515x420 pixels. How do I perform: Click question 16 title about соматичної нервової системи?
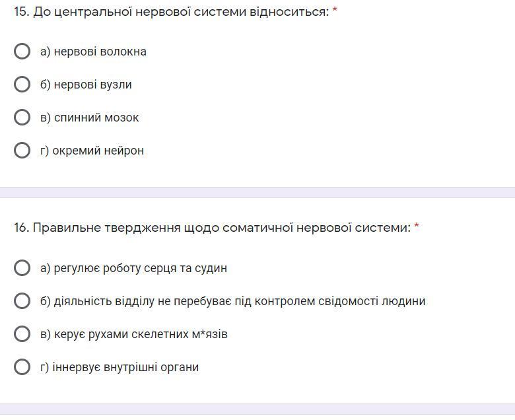211,228
